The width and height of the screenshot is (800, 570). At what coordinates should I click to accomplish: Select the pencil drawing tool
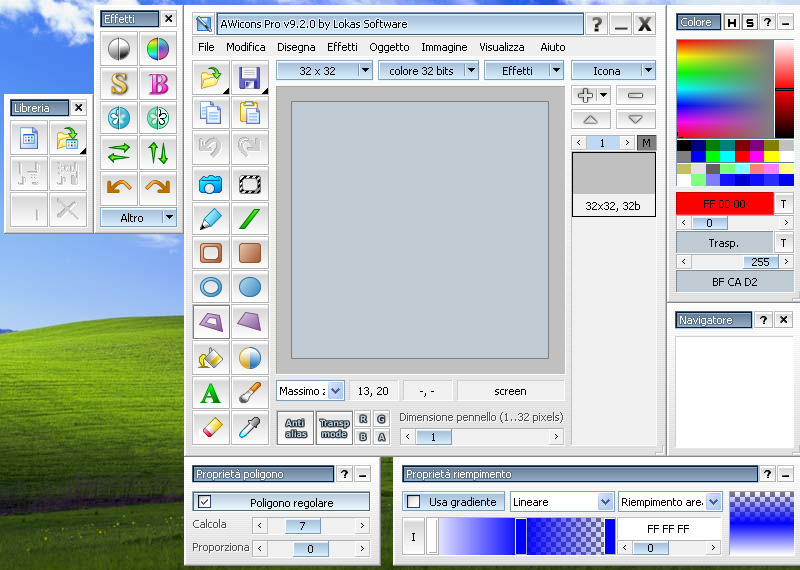(210, 219)
